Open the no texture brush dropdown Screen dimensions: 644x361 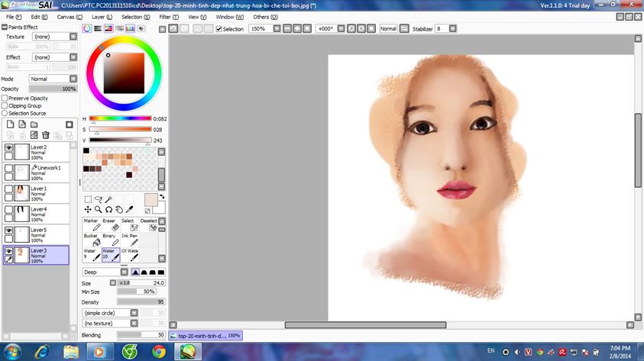tap(134, 324)
